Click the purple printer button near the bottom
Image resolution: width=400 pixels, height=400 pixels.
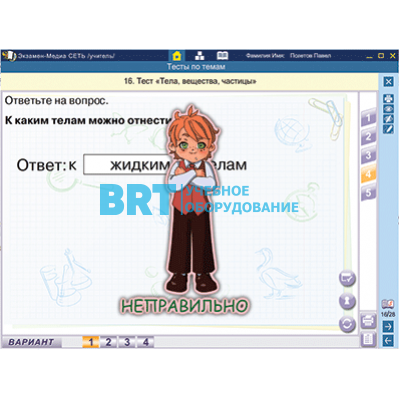(x=368, y=322)
